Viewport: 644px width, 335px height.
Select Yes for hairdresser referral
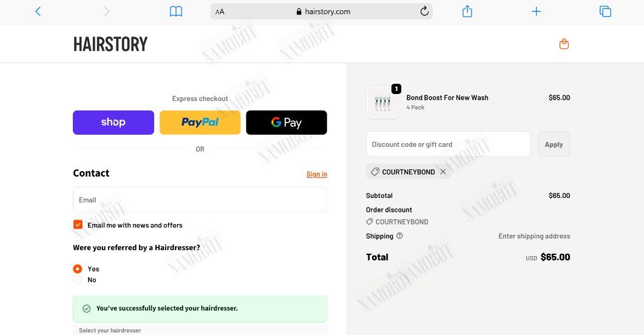pos(77,269)
